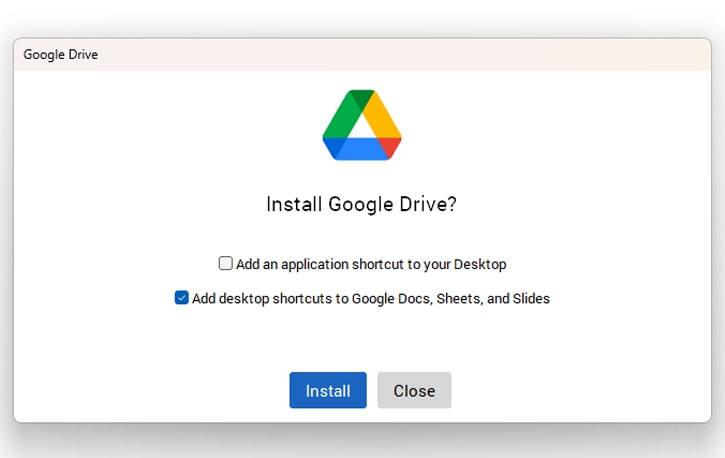This screenshot has height=458, width=725.
Task: Click the Google Drive logo icon
Action: coord(362,125)
